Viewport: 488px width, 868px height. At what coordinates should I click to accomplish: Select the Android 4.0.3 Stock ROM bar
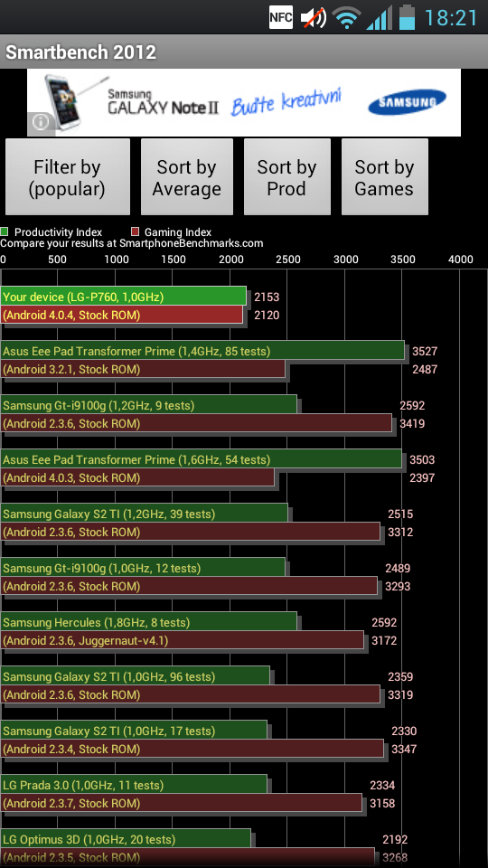137,477
